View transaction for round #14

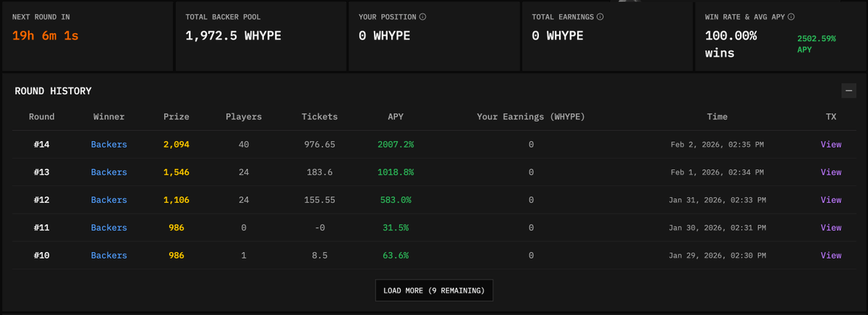point(831,144)
